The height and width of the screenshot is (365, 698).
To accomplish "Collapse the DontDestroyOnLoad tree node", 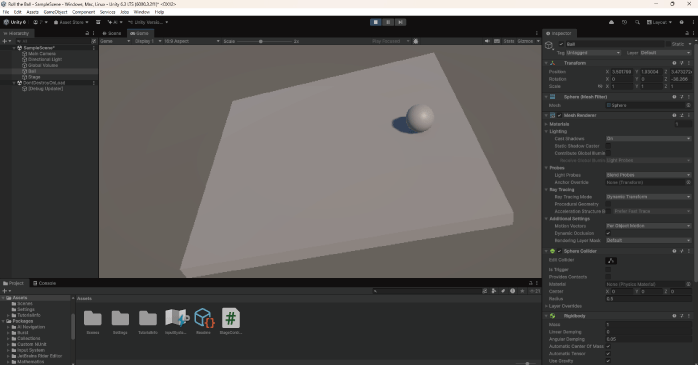I will 14,83.
